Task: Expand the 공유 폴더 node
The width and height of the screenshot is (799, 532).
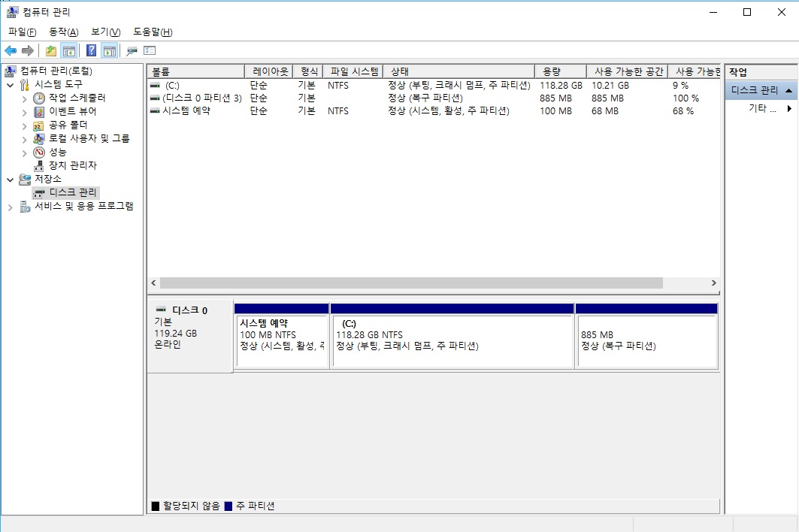Action: tap(24, 126)
